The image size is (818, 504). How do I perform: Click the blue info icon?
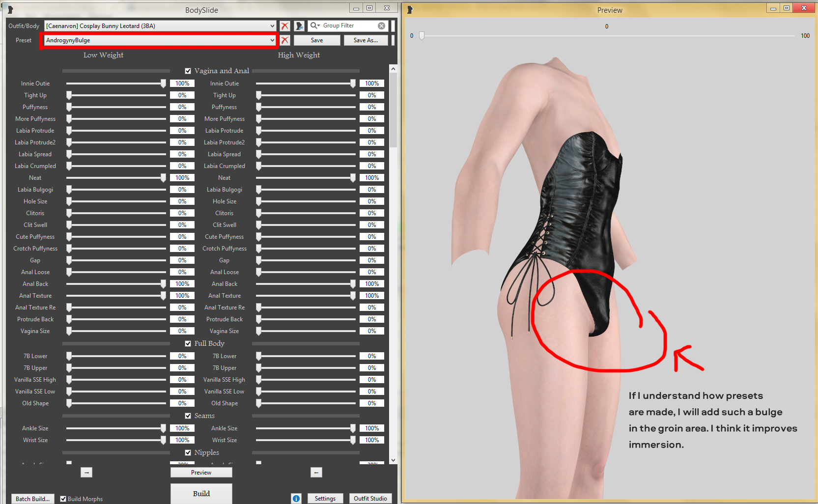296,499
